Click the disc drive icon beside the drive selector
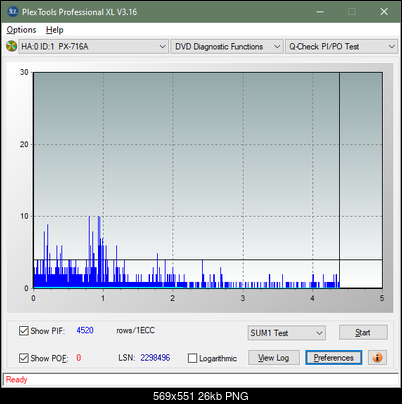Image resolution: width=402 pixels, height=404 pixels. tap(11, 46)
